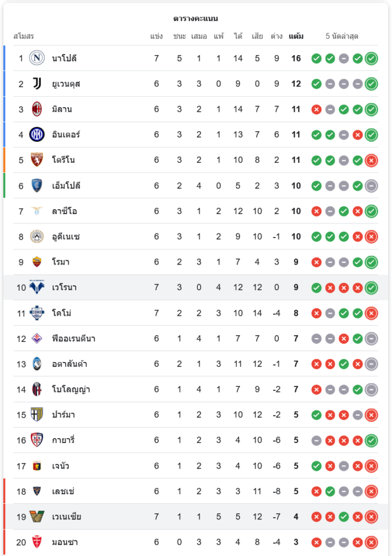Click Empoli's latest match draw indicator
392x556 pixels.
[x=371, y=186]
